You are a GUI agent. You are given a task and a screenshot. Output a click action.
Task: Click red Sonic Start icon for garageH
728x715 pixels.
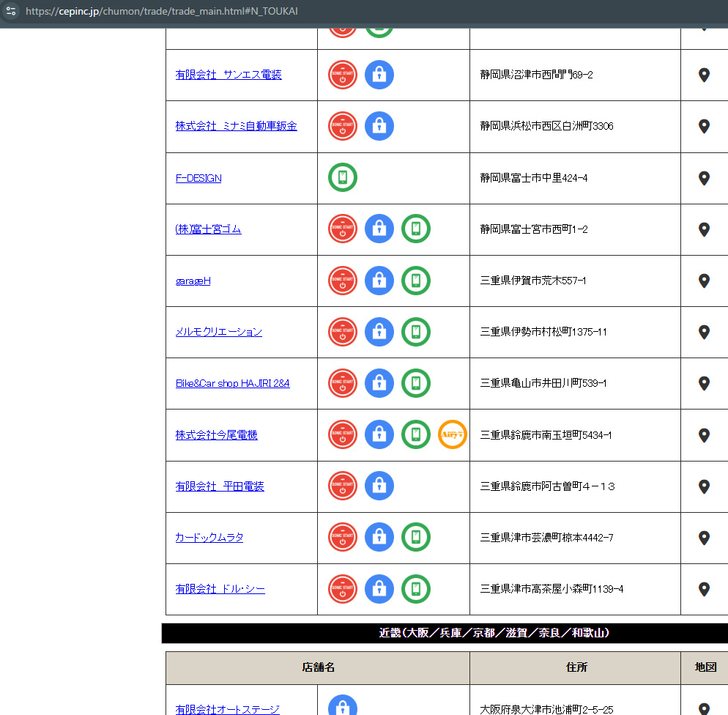[x=343, y=281]
